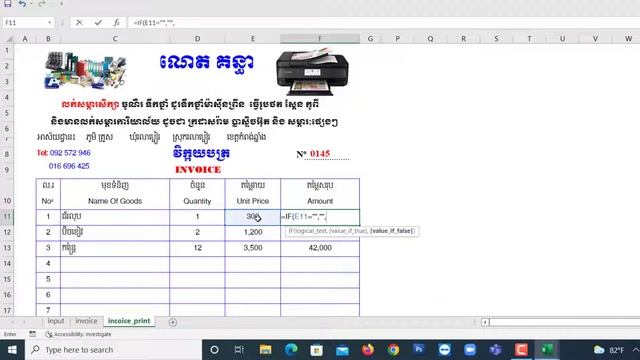Open Microsoft Store from taskbar

[316, 350]
